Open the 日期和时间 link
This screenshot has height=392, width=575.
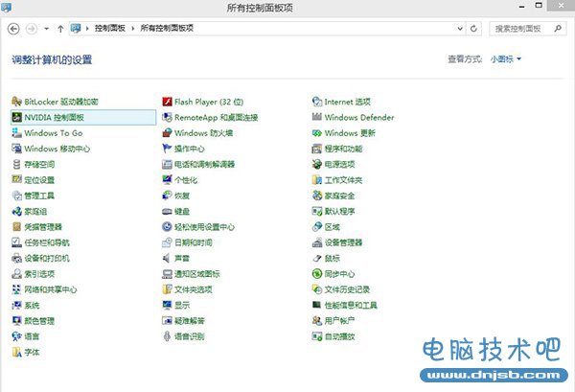click(194, 242)
